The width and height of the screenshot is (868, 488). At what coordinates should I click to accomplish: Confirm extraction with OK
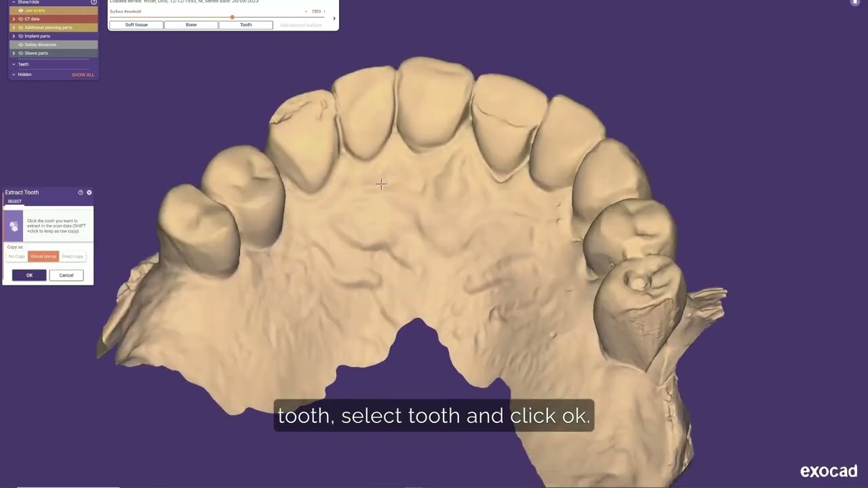point(29,275)
